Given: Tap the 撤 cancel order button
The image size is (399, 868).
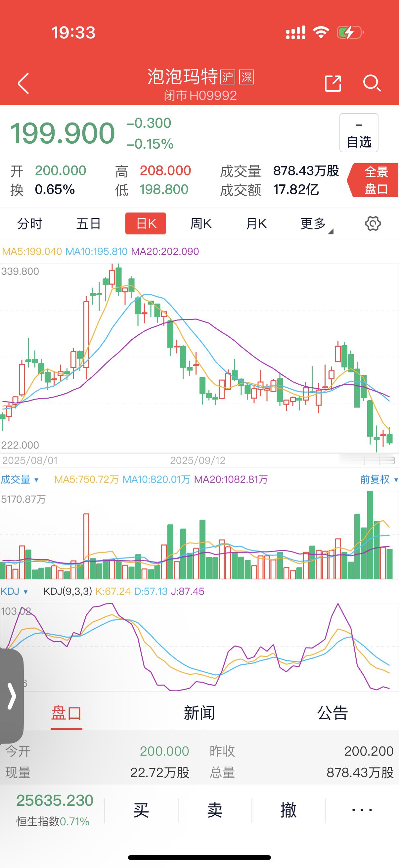Looking at the screenshot, I should (289, 810).
